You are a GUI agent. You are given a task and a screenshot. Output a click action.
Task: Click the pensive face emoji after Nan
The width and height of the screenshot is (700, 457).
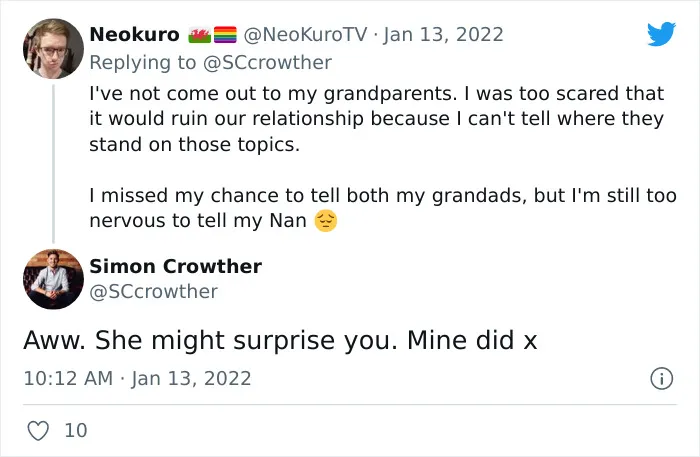click(x=326, y=221)
